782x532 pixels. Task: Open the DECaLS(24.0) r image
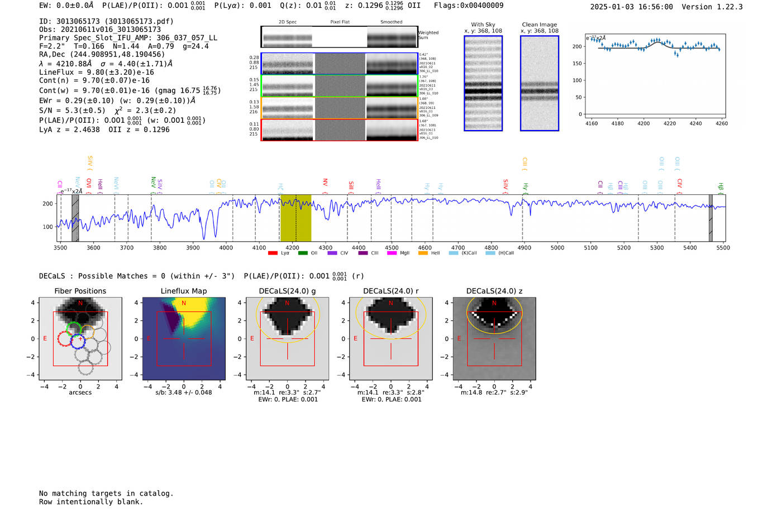pos(391,339)
